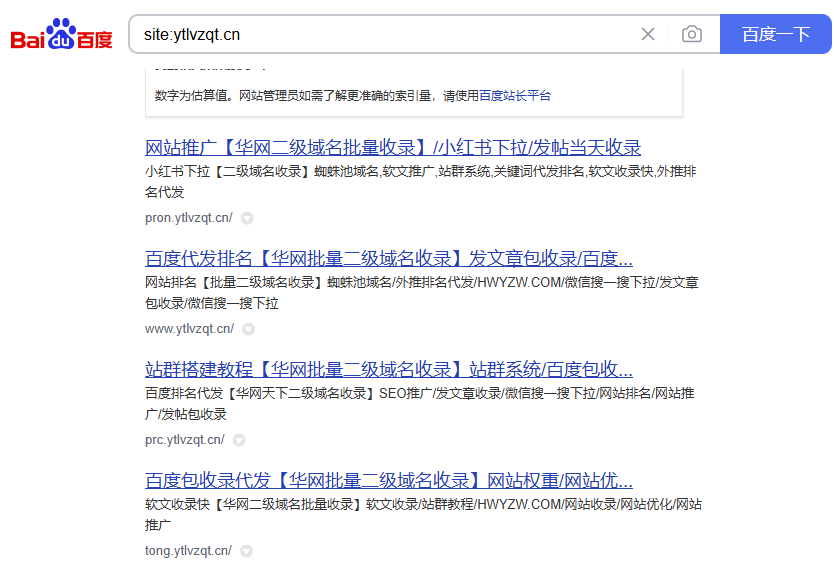Screen dimensions: 834x561
Task: Click snippet text starting 软文收录快【华网二级域名
Action: (x=423, y=515)
